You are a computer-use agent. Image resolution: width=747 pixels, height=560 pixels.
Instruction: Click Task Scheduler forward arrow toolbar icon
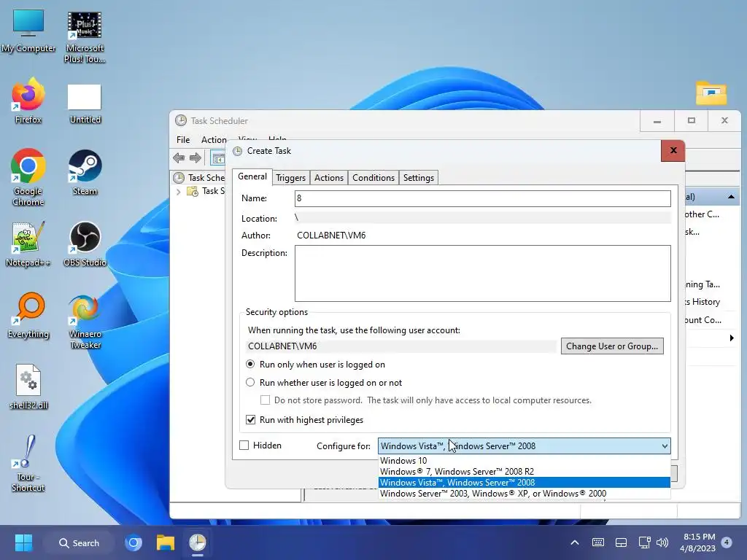[x=196, y=158]
